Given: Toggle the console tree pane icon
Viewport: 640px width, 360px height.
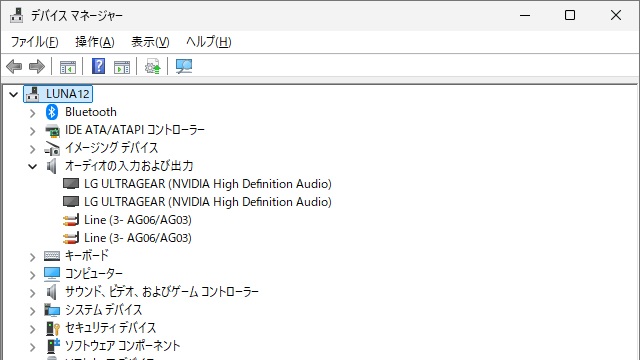Looking at the screenshot, I should tap(68, 67).
